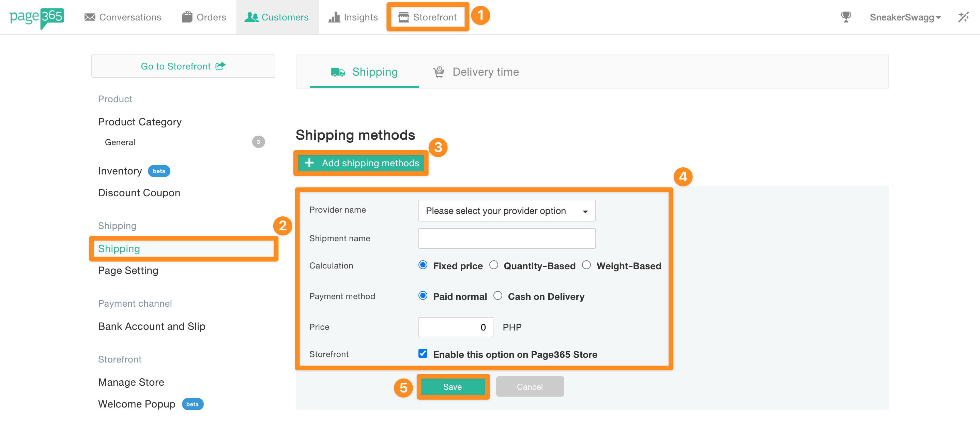Select Weight-Based calculation radio button
The height and width of the screenshot is (430, 980).
tap(586, 265)
